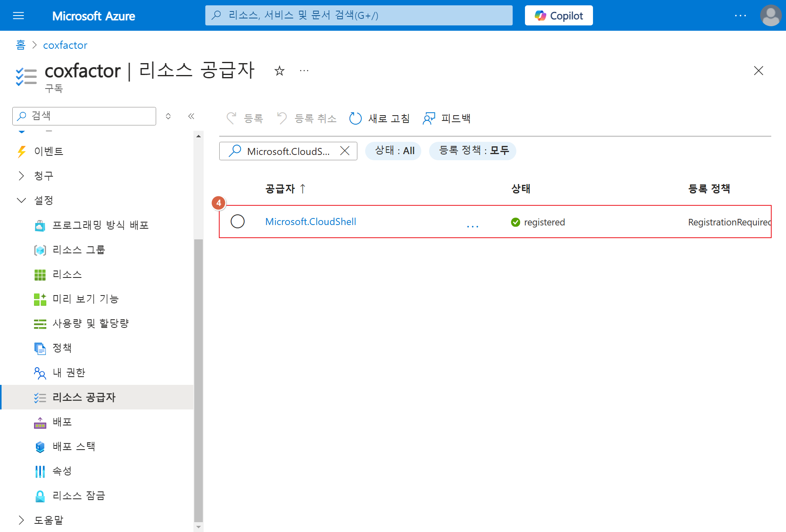The image size is (786, 532).
Task: Click 등록 취소 toolbar button
Action: click(x=307, y=118)
